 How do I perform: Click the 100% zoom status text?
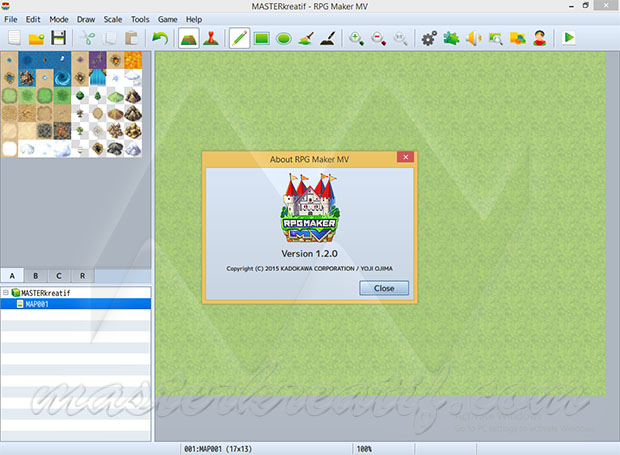[x=364, y=449]
